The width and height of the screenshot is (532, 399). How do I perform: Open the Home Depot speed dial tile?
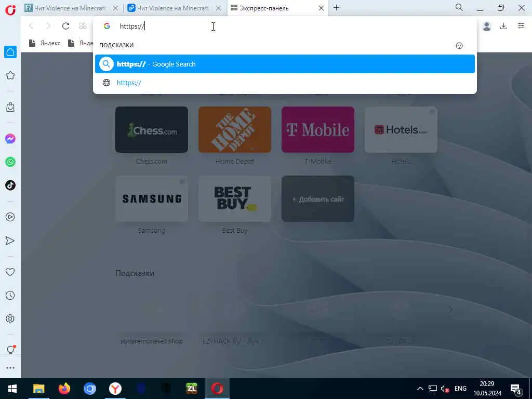[x=235, y=129]
